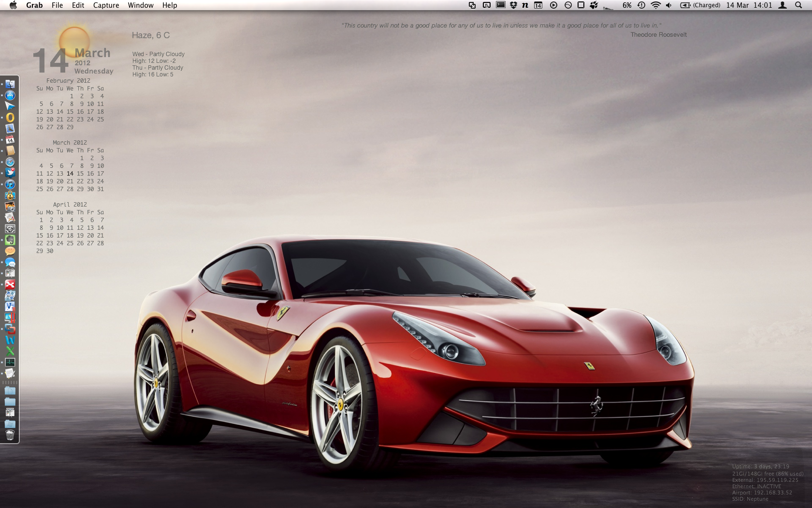The width and height of the screenshot is (812, 508).
Task: Launch Microsoft Word from the Dock
Action: point(10,340)
